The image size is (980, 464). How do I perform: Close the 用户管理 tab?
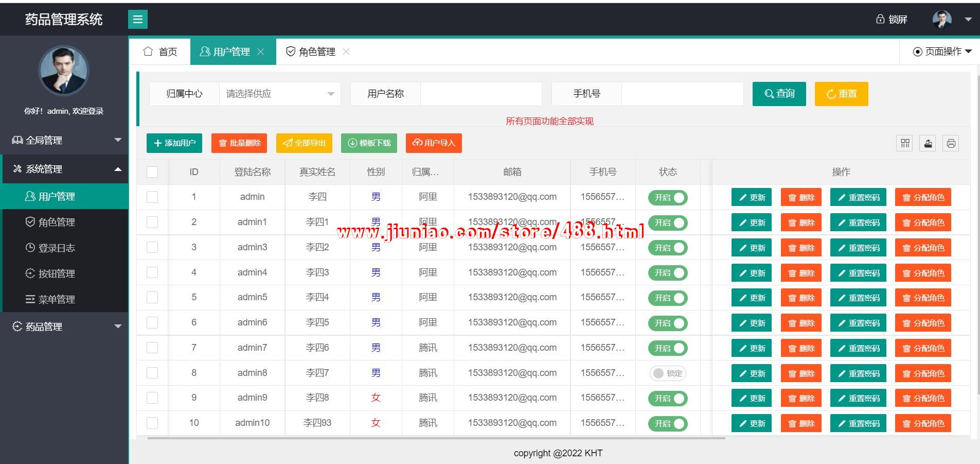261,51
